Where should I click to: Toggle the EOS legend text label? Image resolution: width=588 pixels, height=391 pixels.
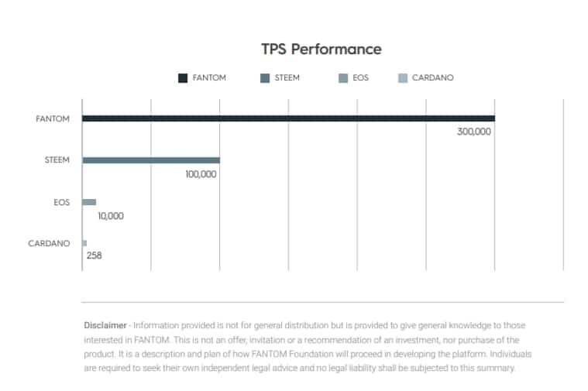(360, 78)
